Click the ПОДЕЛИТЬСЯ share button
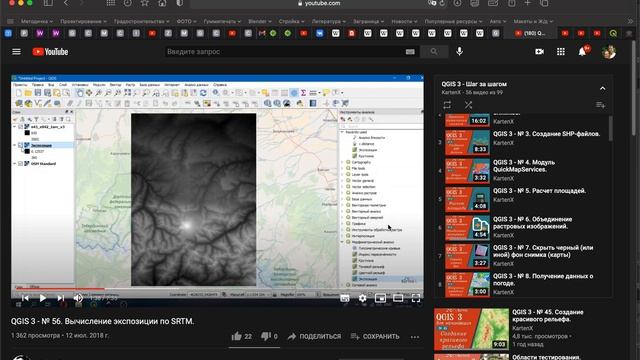The width and height of the screenshot is (640, 360). [x=314, y=336]
